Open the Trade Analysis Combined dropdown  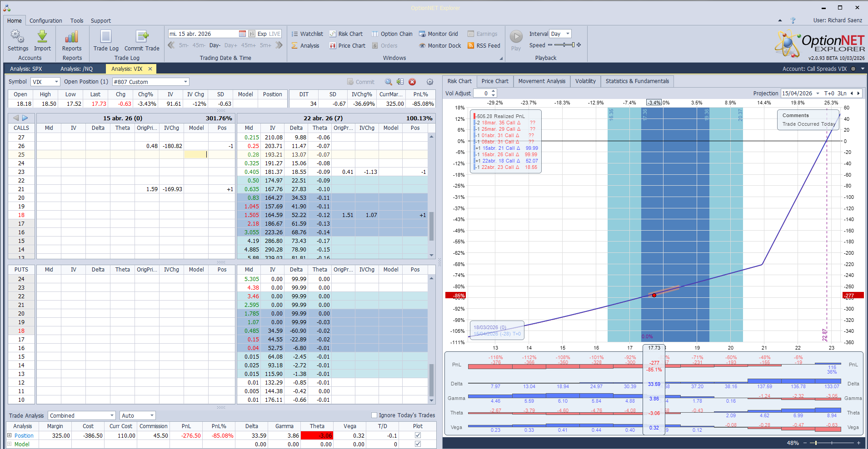tap(112, 415)
